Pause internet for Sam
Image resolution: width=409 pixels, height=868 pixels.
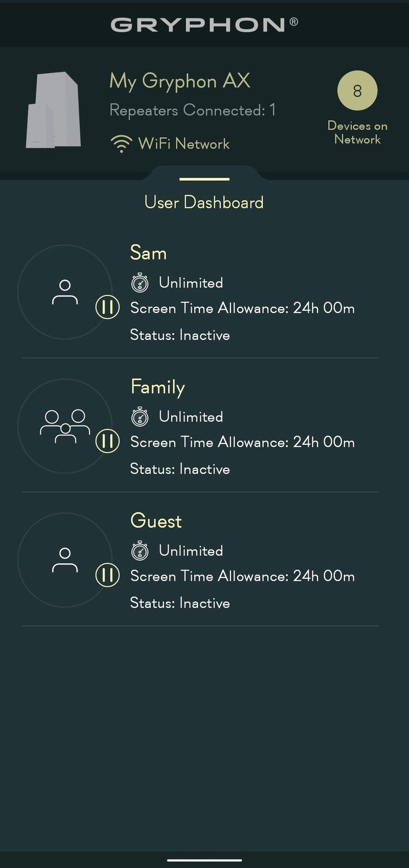tap(107, 307)
